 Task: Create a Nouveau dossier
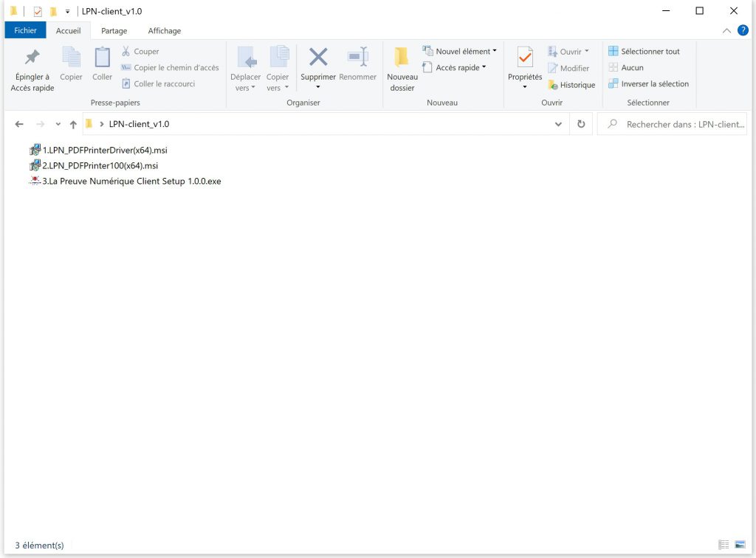(x=402, y=69)
